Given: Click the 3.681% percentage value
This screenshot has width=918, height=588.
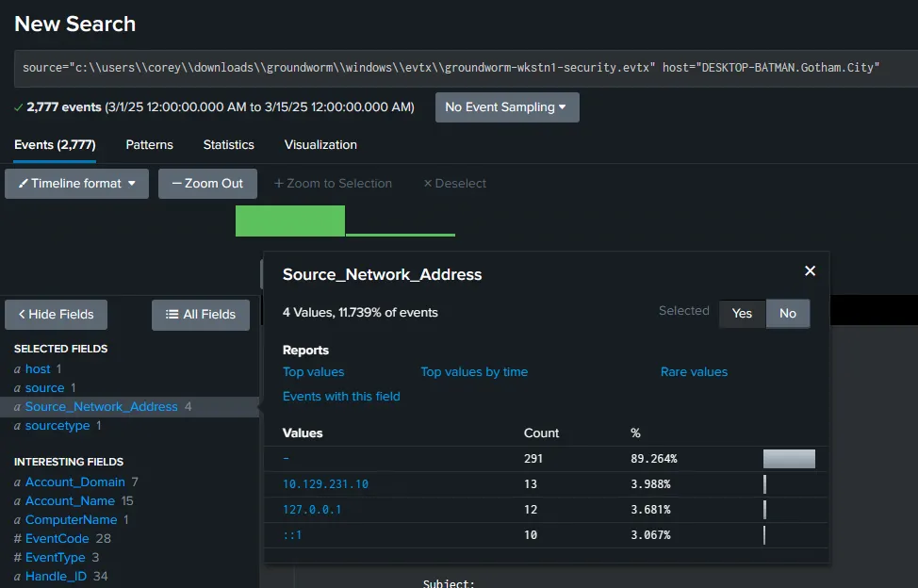Looking at the screenshot, I should click(650, 510).
